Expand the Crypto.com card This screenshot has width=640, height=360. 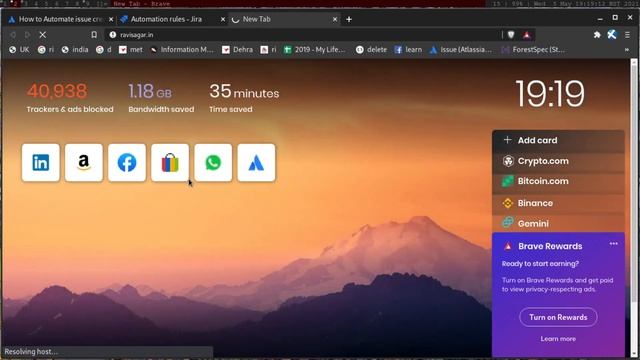558,161
